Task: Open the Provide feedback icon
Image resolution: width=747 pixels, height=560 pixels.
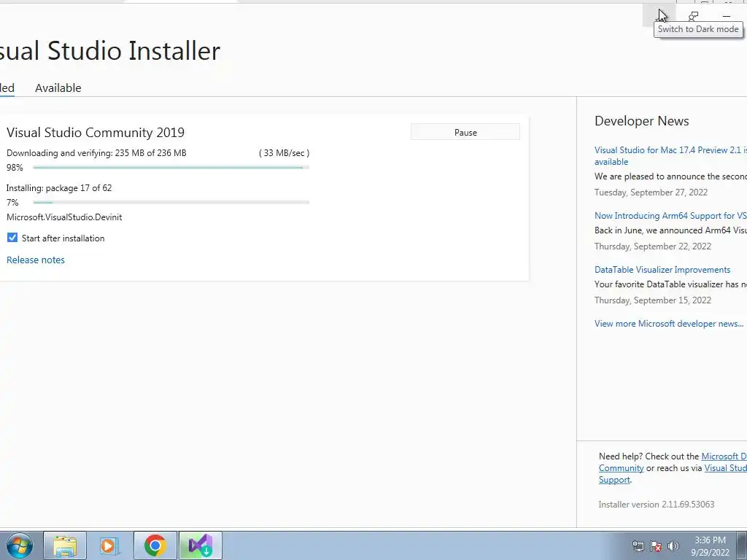Action: pyautogui.click(x=693, y=16)
